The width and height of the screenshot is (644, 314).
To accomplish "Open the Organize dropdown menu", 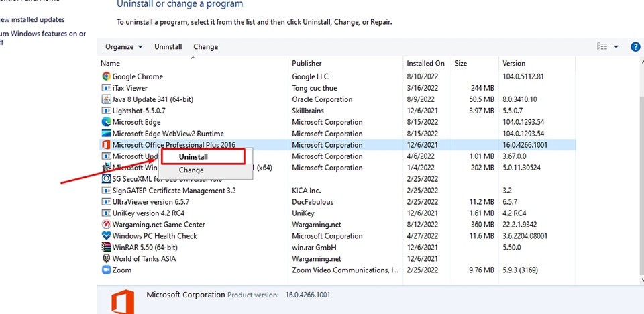I will pos(124,47).
